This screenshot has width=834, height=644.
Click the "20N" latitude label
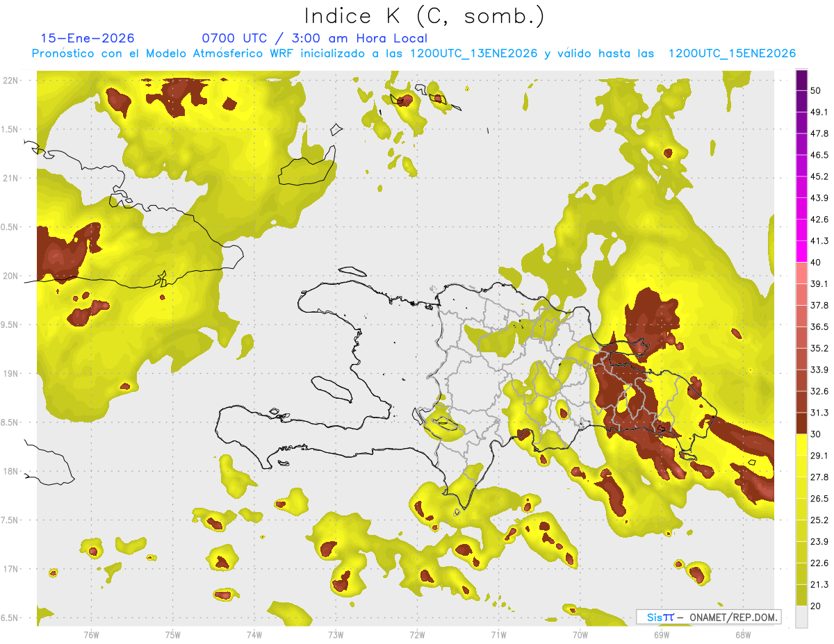tap(11, 276)
